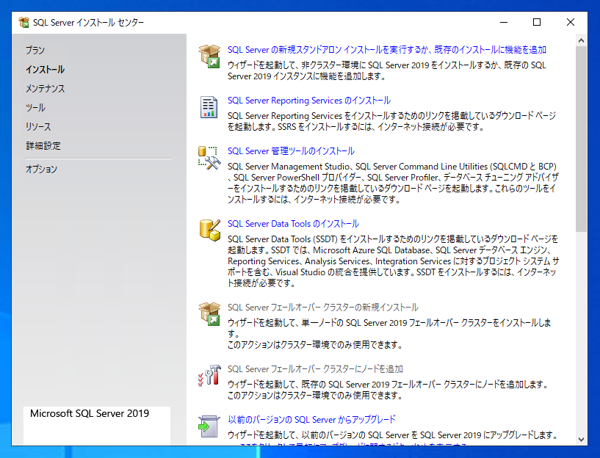The height and width of the screenshot is (458, 600).
Task: Click the failover cluster new install icon
Action: pyautogui.click(x=209, y=314)
